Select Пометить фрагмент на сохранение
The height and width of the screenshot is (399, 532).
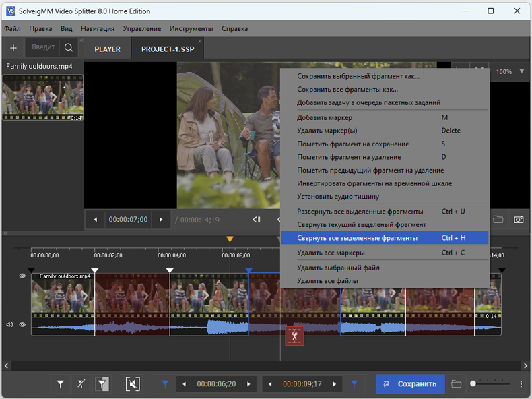(385, 144)
